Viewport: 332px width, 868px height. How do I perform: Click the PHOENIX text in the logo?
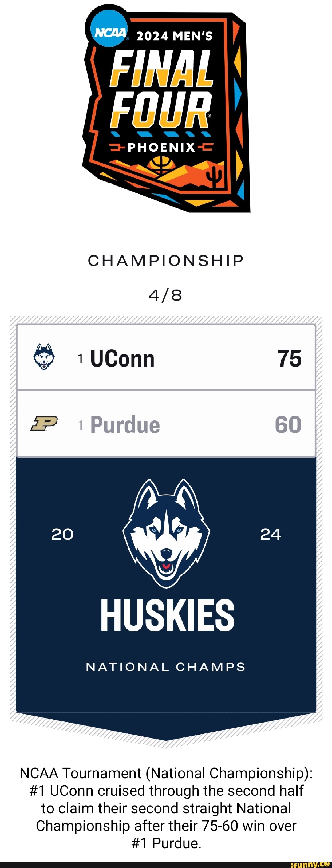point(161,147)
